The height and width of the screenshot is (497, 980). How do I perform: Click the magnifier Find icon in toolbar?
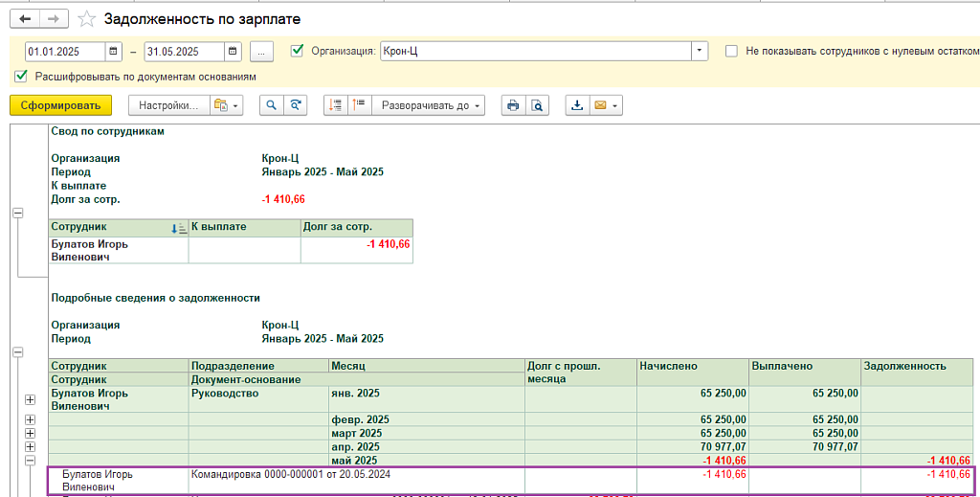[x=272, y=105]
